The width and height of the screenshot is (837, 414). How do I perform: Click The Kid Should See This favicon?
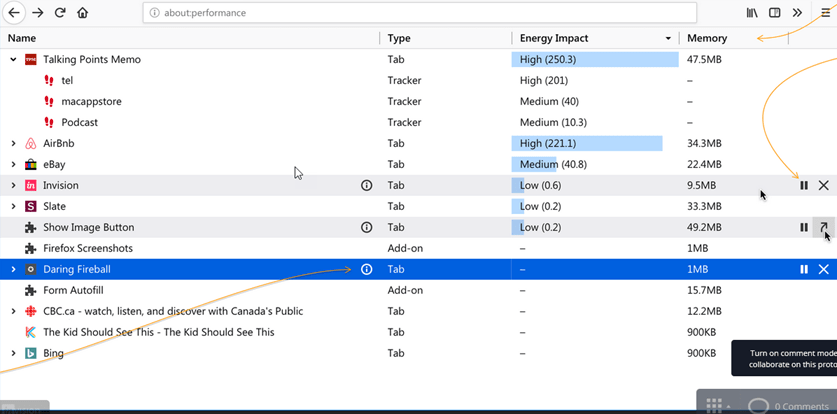point(30,332)
